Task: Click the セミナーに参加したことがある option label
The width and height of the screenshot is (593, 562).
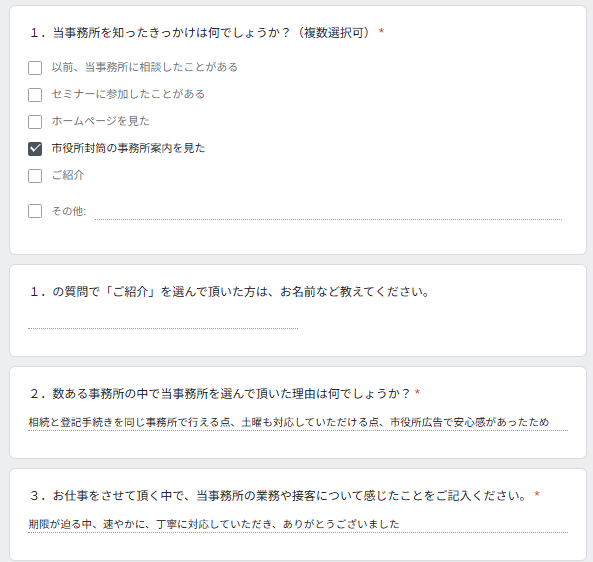Action: click(128, 94)
